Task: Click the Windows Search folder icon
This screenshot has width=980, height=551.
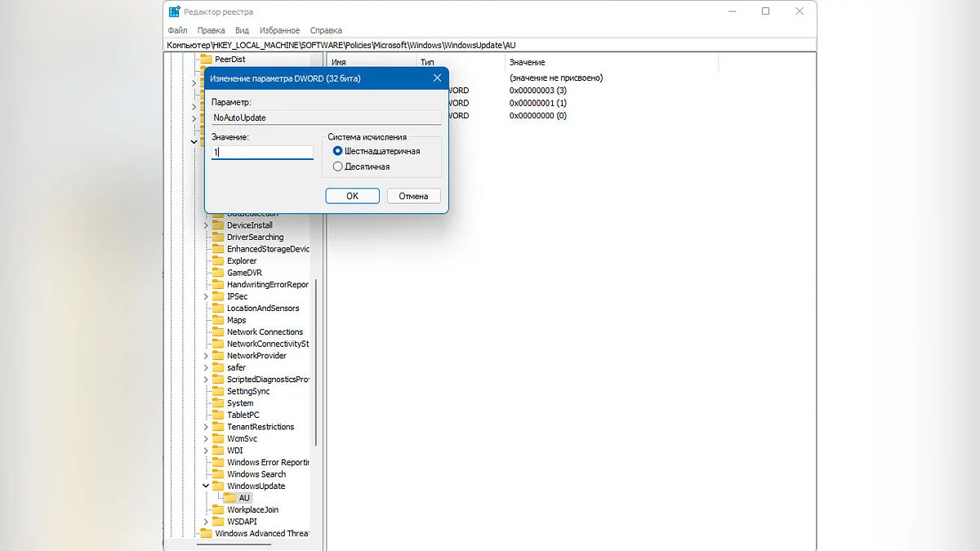Action: point(218,474)
